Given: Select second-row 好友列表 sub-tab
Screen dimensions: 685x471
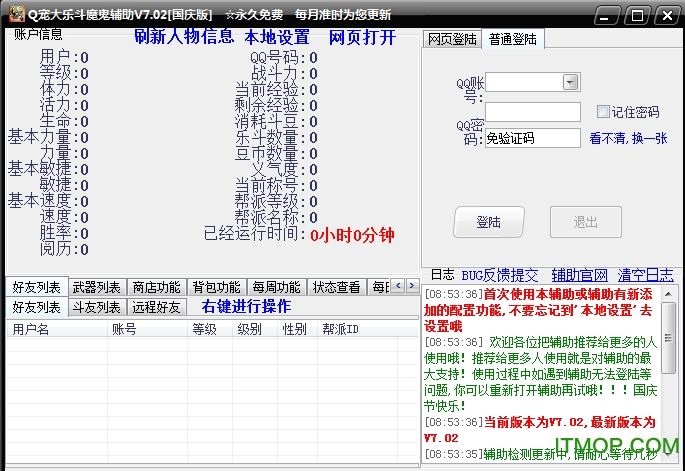Looking at the screenshot, I should coord(37,307).
